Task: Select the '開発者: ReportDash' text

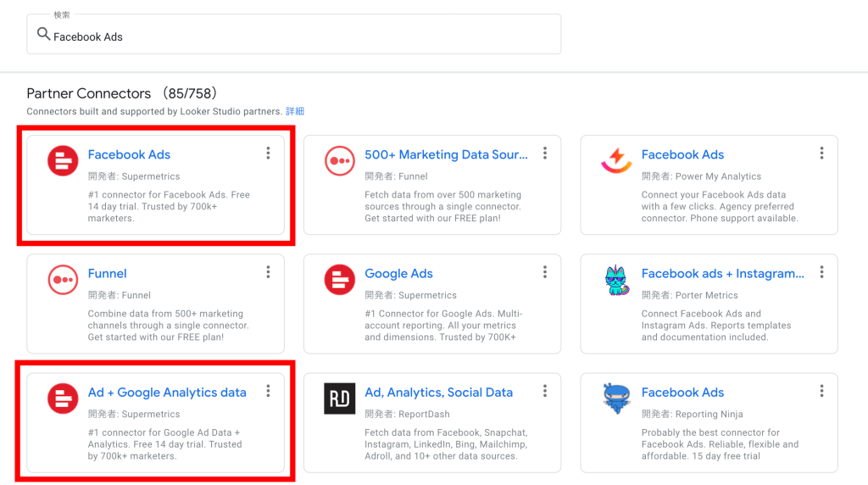Action: coord(408,414)
